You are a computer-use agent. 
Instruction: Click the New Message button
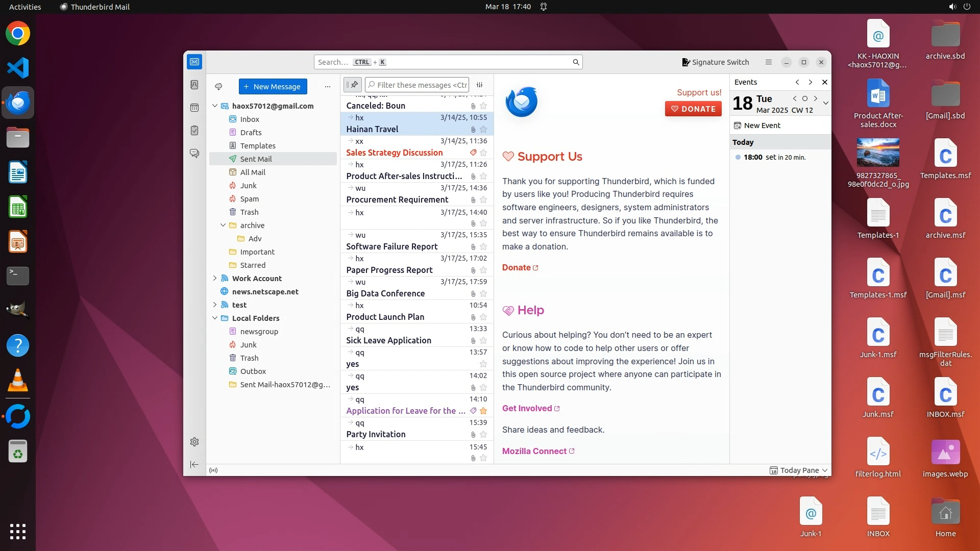(273, 87)
